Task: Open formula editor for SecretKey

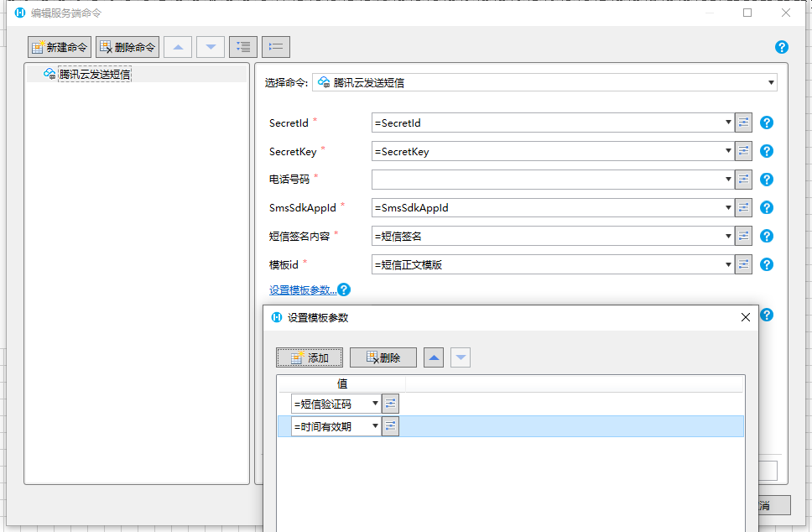Action: [x=744, y=151]
